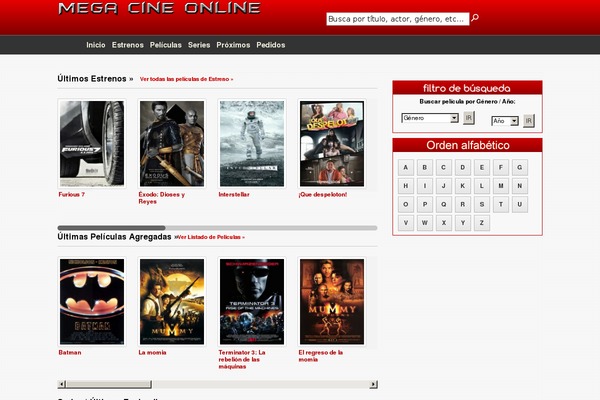Select letter K in alphabetical order
Screen dimensions: 600x400
(x=463, y=186)
